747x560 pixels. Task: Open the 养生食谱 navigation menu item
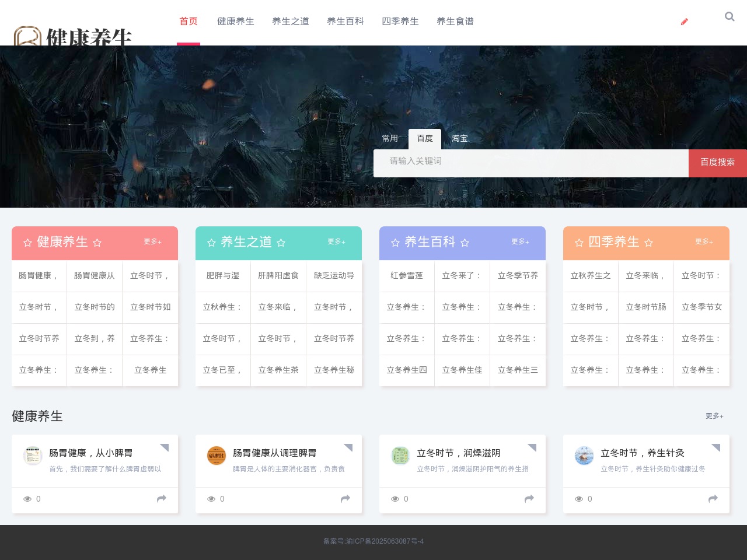(x=455, y=22)
